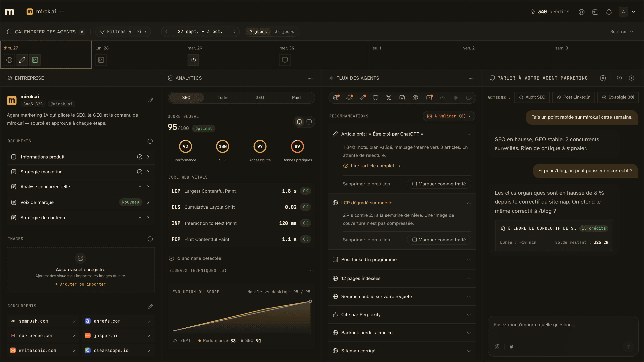Open Analytics panel more options
This screenshot has width=644, height=362.
(x=311, y=78)
